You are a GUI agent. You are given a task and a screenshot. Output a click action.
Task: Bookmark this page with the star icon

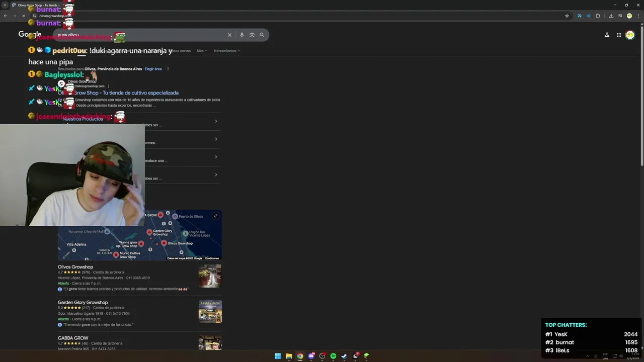(x=567, y=16)
